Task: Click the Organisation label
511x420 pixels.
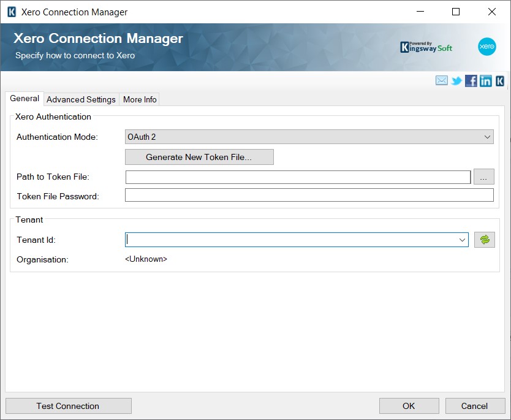Action: [x=42, y=259]
